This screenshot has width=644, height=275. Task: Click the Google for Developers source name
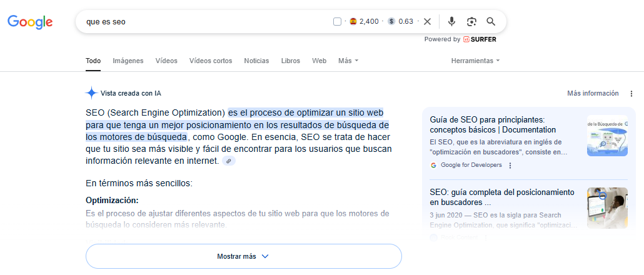[471, 165]
